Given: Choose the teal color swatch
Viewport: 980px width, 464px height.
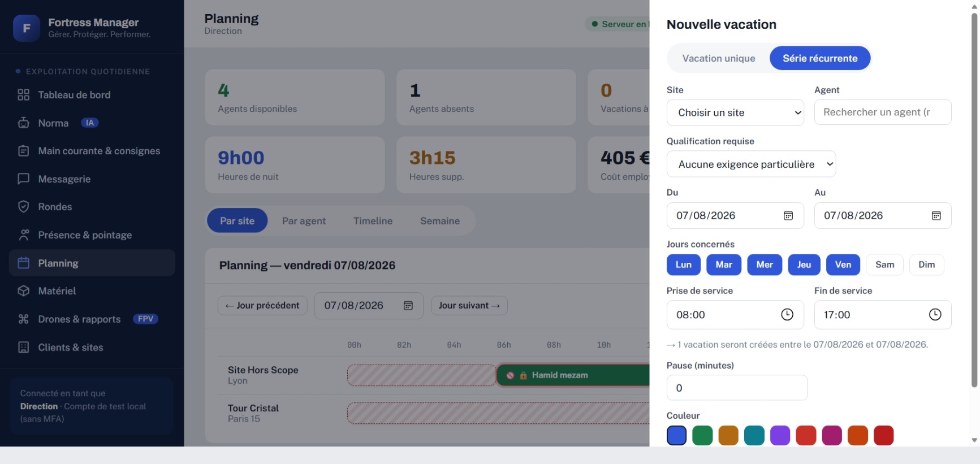Looking at the screenshot, I should pos(754,436).
